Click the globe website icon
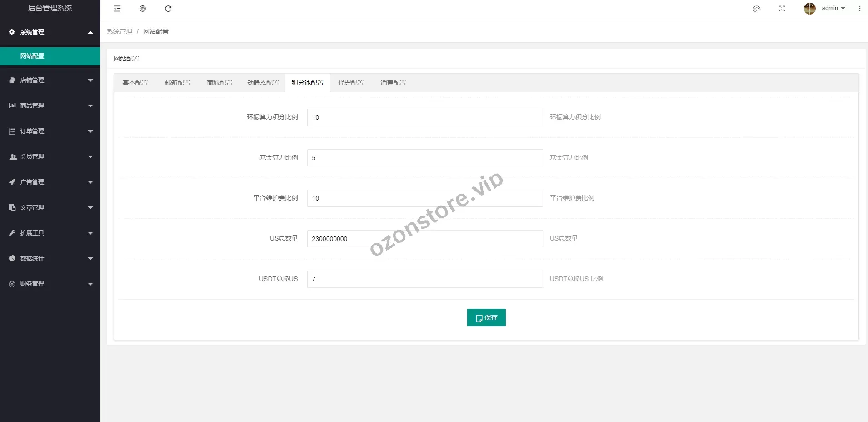868x422 pixels. pyautogui.click(x=143, y=9)
